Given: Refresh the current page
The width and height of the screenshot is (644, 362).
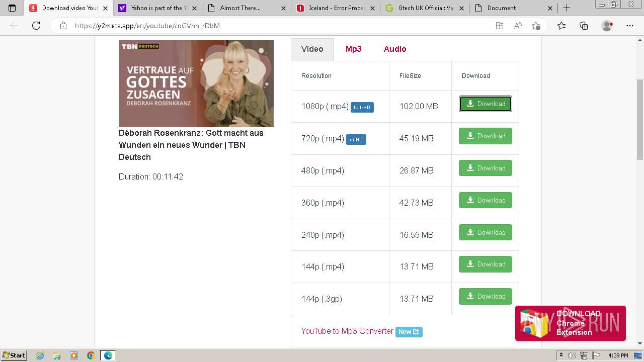Looking at the screenshot, I should (36, 26).
